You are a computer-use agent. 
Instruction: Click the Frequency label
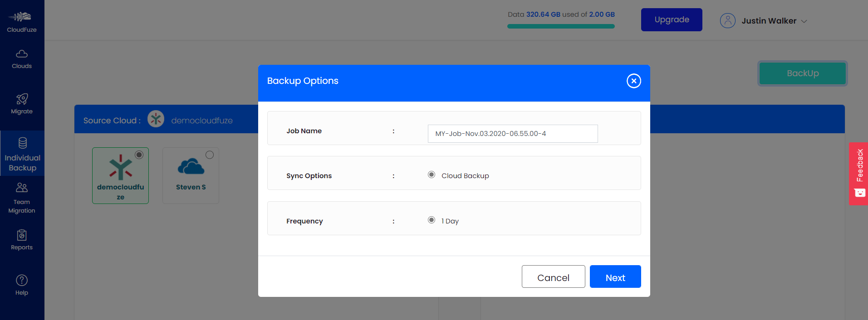click(304, 221)
